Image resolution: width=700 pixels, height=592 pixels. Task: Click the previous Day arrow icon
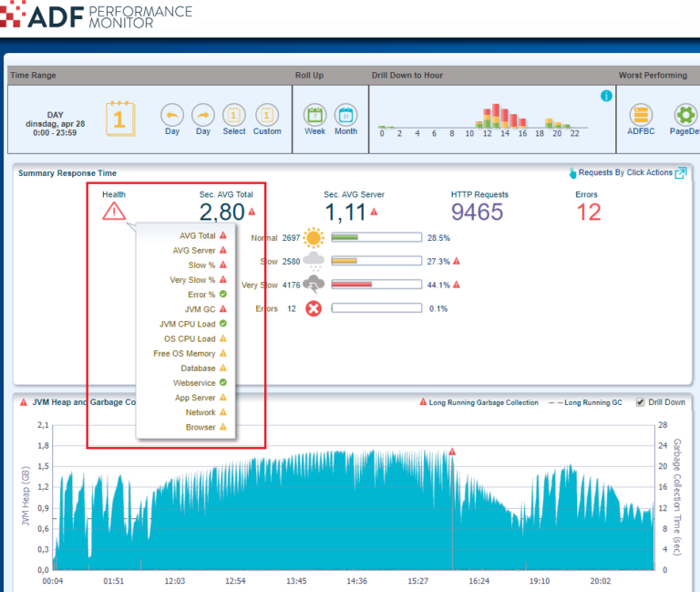[171, 115]
